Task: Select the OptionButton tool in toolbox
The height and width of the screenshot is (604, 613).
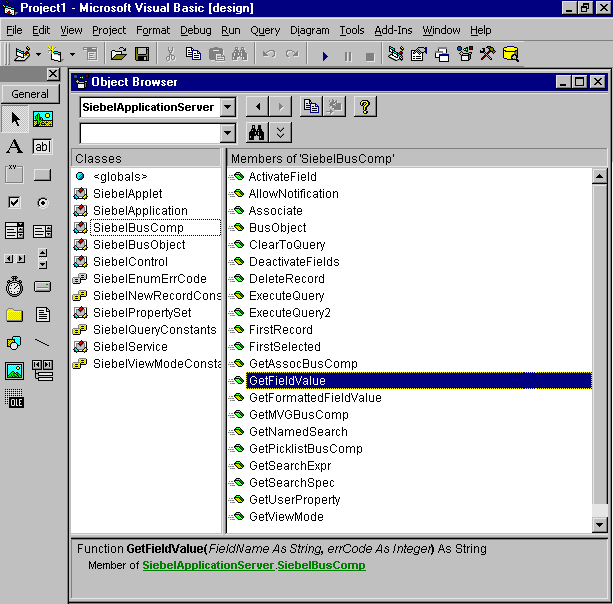Action: pos(43,203)
